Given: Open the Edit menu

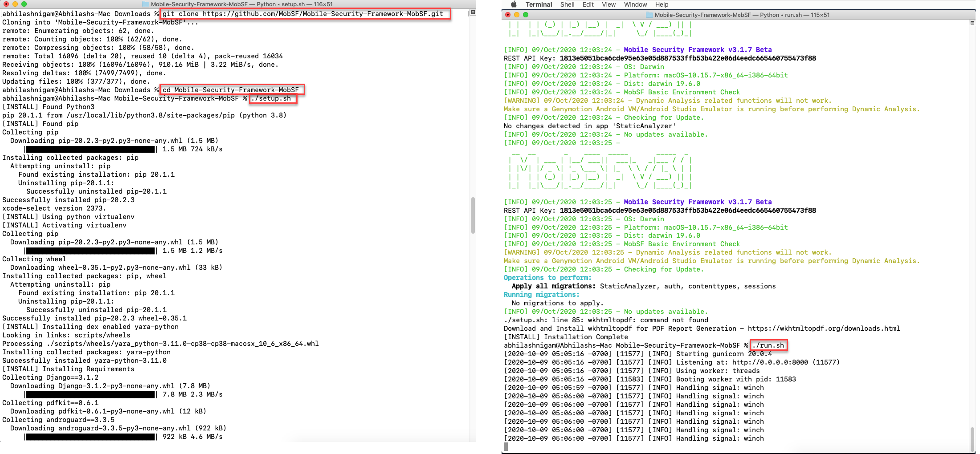Looking at the screenshot, I should coord(588,4).
